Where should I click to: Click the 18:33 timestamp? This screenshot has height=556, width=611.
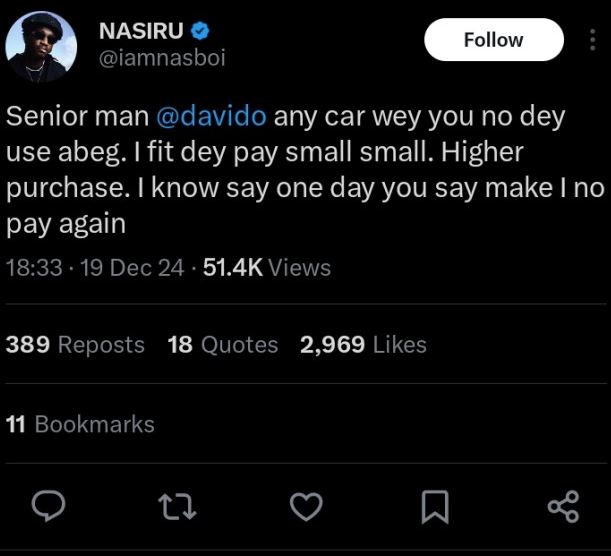pyautogui.click(x=34, y=267)
